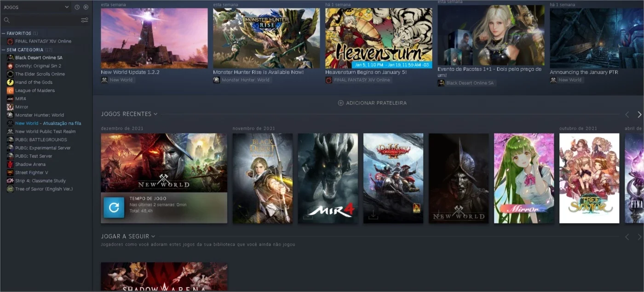Open large New World cover in recents
644x292 pixels.
tap(164, 163)
